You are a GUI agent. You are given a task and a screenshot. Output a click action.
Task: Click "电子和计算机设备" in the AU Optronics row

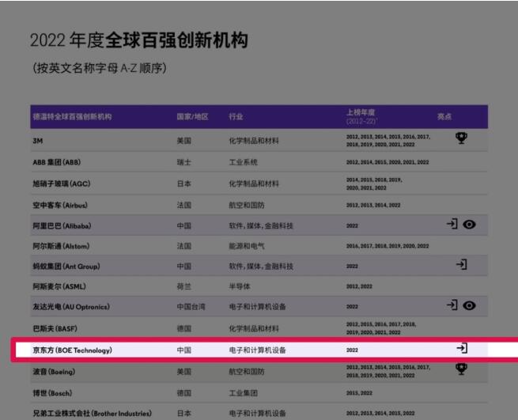click(257, 307)
